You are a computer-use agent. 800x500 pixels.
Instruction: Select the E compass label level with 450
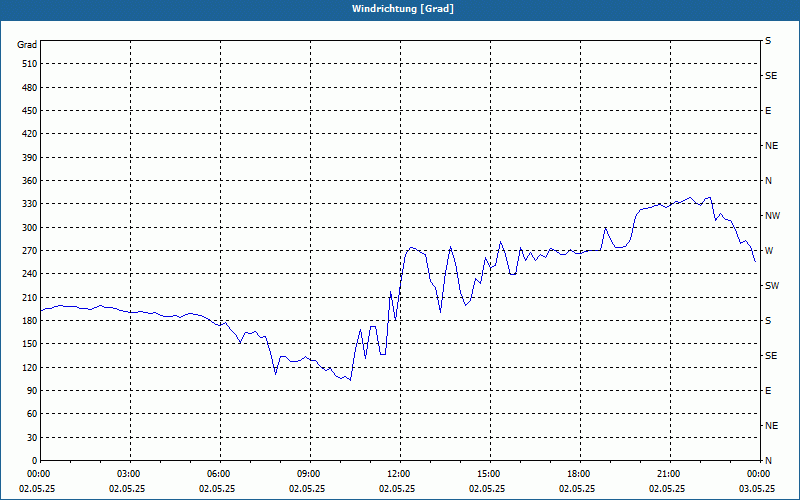point(768,111)
